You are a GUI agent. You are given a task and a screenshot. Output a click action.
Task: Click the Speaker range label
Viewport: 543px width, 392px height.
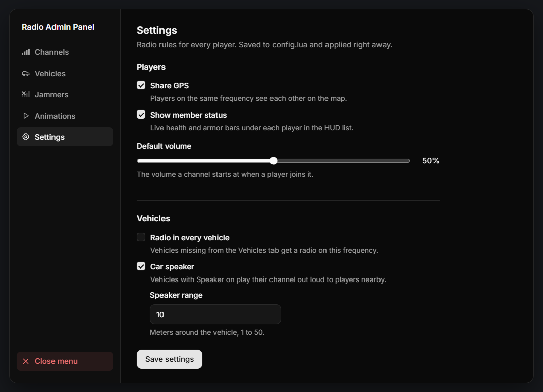pos(176,295)
